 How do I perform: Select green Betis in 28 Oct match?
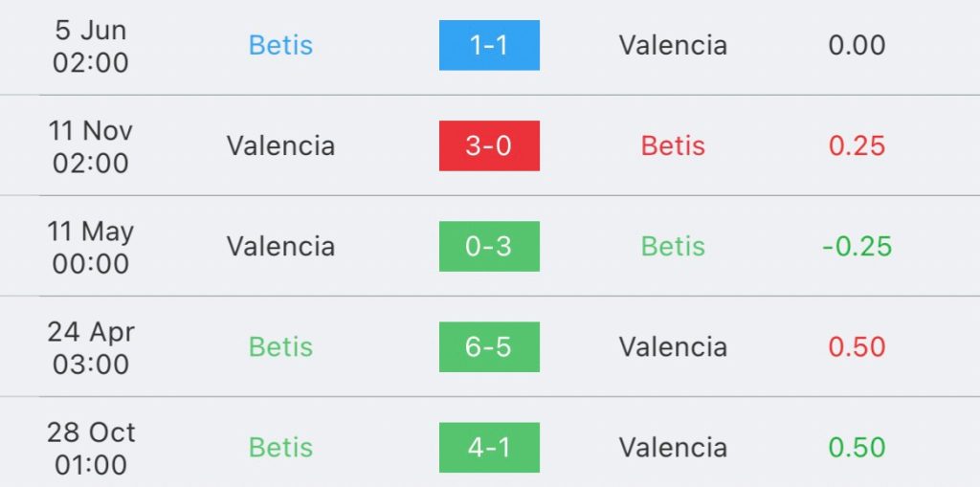pyautogui.click(x=280, y=448)
